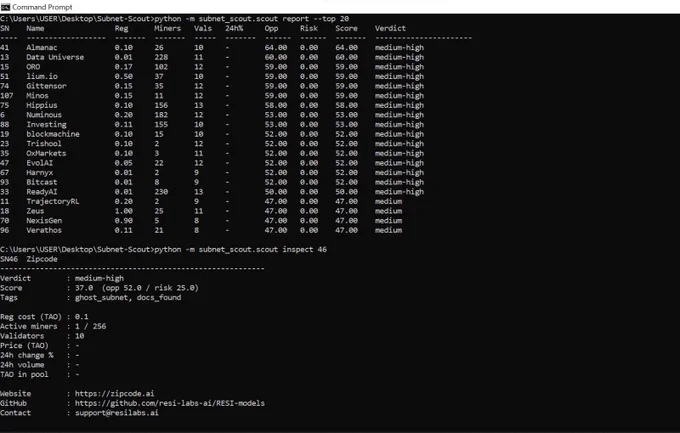The width and height of the screenshot is (680, 433).
Task: Click the 'blockmachine' subnet name
Action: tap(53, 134)
